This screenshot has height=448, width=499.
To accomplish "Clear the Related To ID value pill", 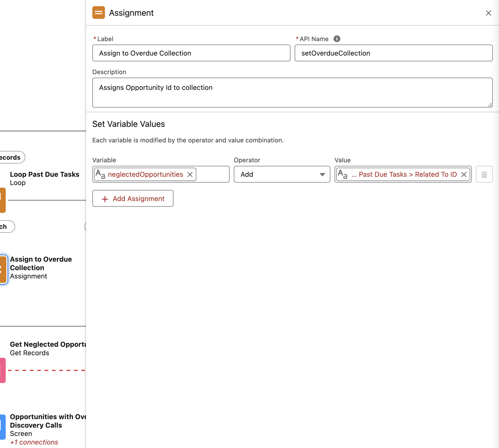I will pyautogui.click(x=464, y=175).
